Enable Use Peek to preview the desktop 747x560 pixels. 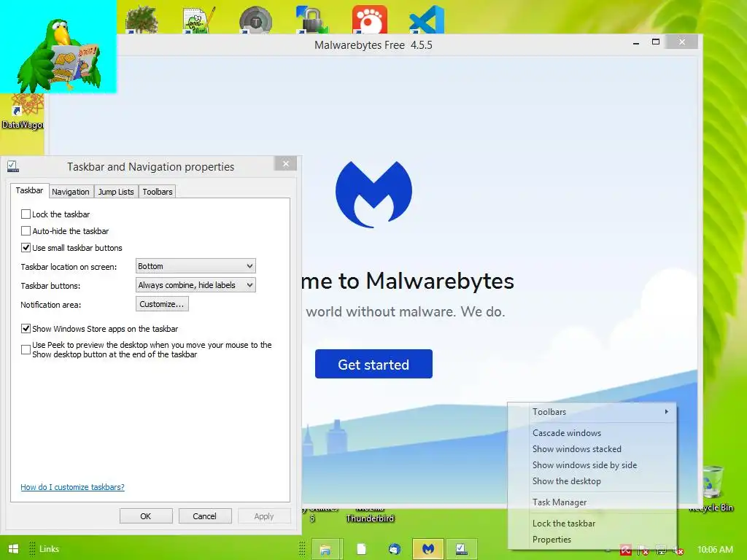(26, 349)
